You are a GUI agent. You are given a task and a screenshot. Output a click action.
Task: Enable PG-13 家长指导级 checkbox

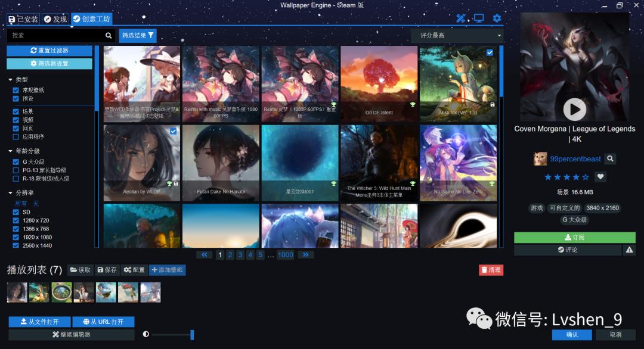coord(16,170)
